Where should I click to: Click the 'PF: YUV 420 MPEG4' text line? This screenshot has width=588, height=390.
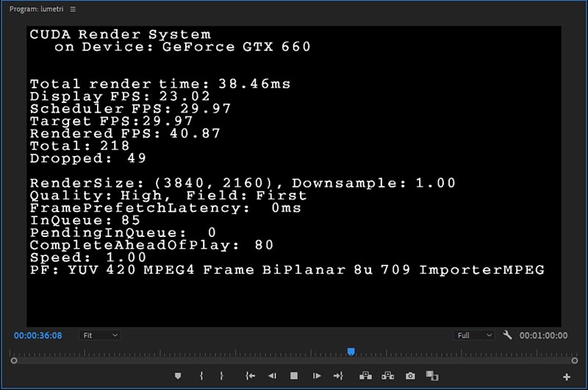[287, 269]
